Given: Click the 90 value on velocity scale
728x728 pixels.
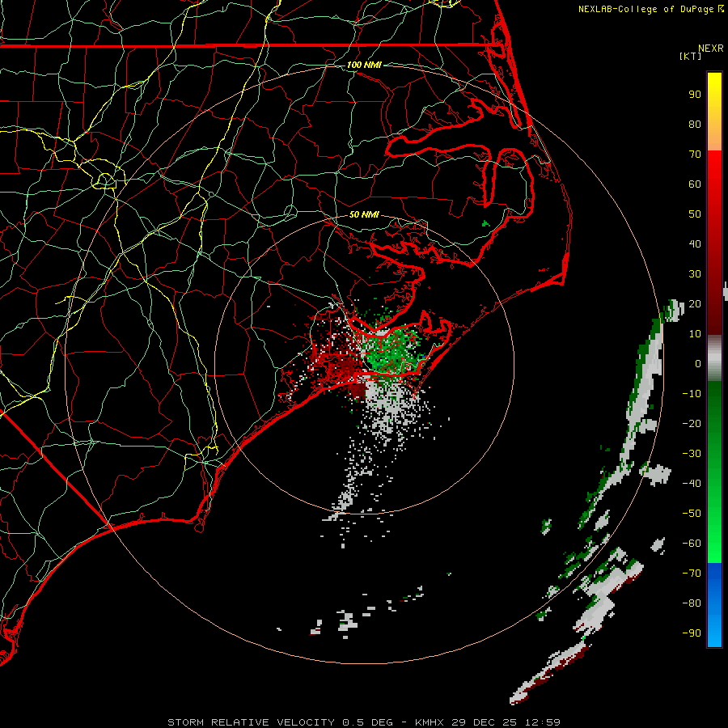Looking at the screenshot, I should [x=695, y=95].
